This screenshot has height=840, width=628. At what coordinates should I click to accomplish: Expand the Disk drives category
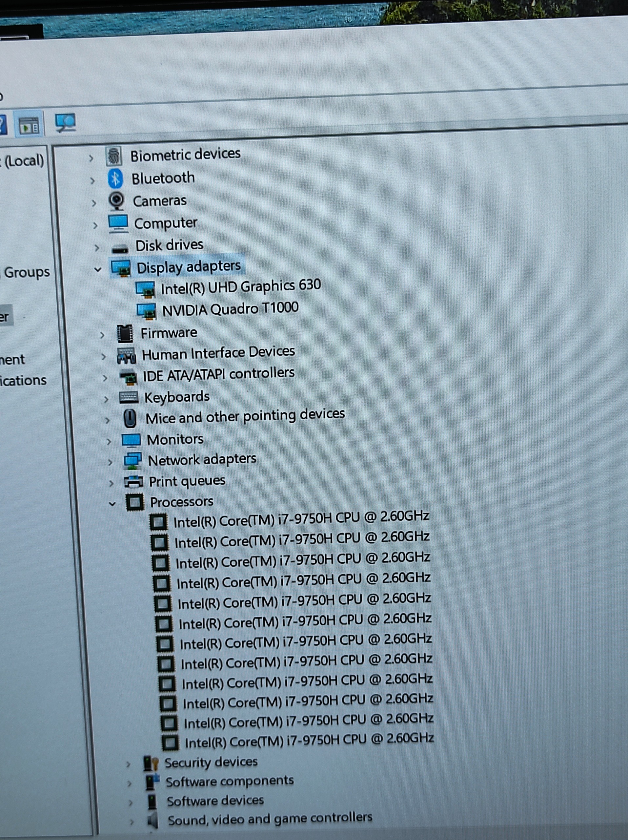click(x=96, y=248)
